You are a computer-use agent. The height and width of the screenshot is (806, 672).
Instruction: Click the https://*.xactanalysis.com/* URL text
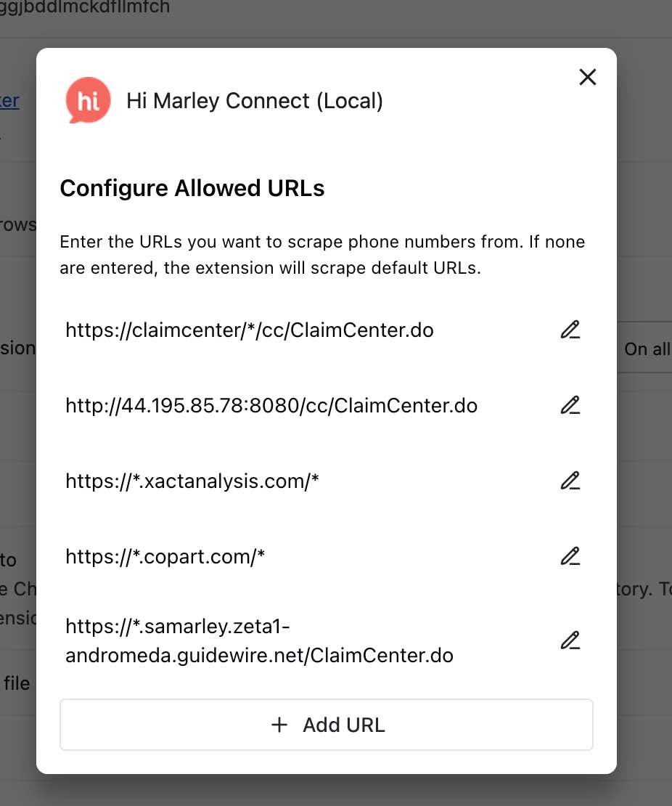pos(192,481)
